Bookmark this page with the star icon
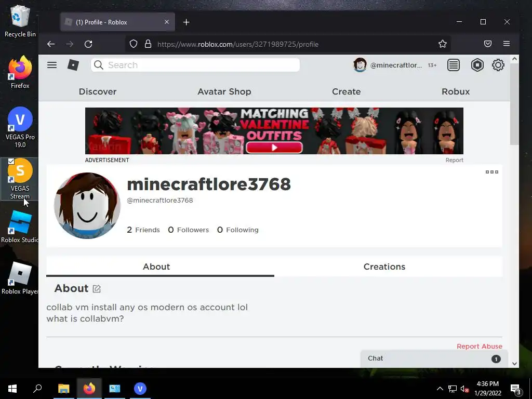532x399 pixels. pos(443,44)
